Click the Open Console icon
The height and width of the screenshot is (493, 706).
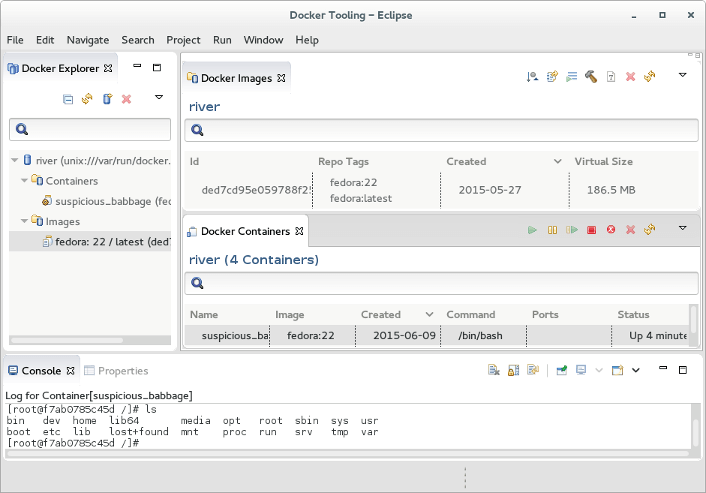tap(617, 370)
